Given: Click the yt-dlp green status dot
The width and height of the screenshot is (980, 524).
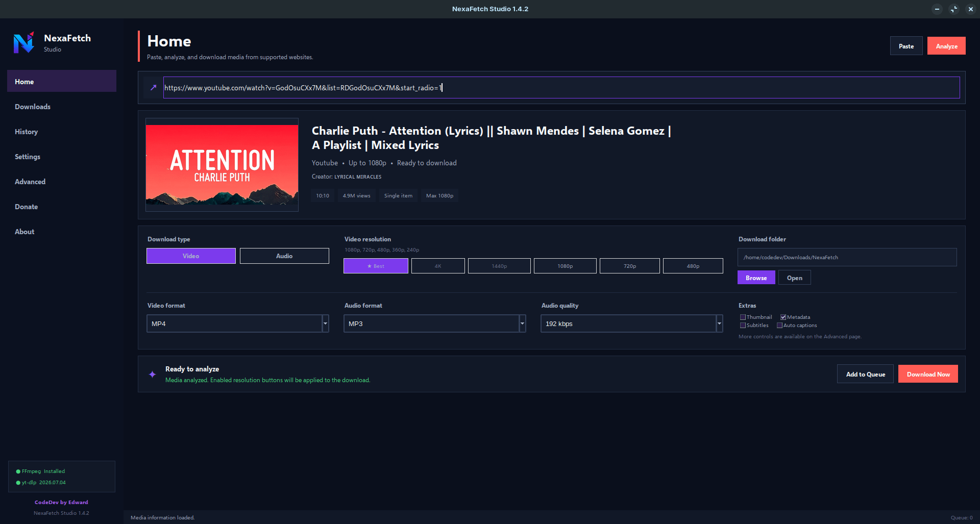Looking at the screenshot, I should point(18,483).
